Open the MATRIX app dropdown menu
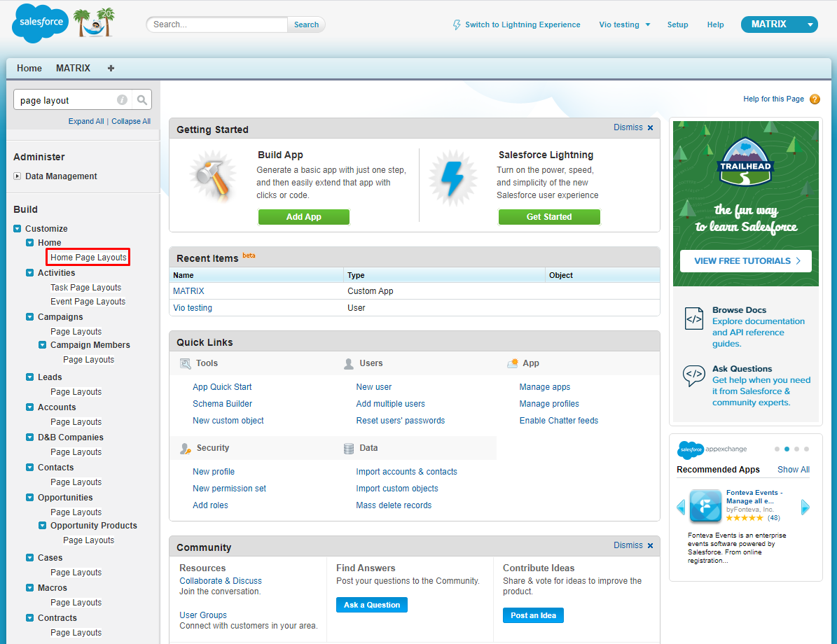This screenshot has width=837, height=644. (810, 24)
